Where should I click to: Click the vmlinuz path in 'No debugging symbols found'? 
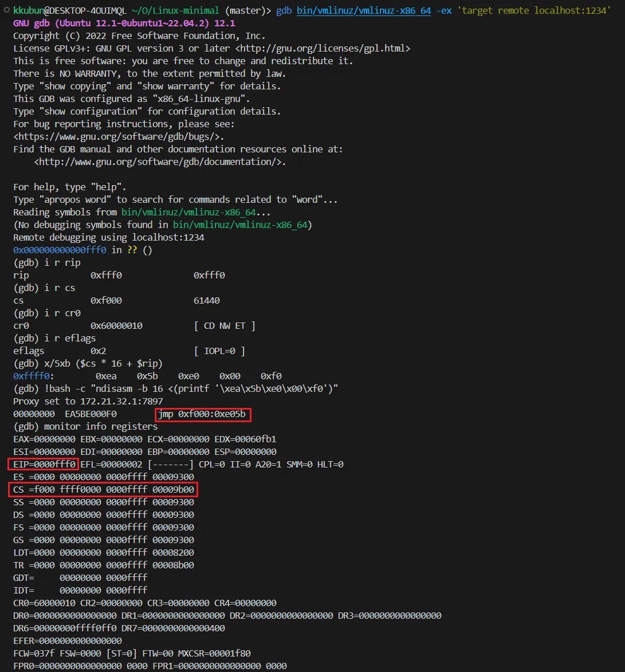(x=240, y=225)
